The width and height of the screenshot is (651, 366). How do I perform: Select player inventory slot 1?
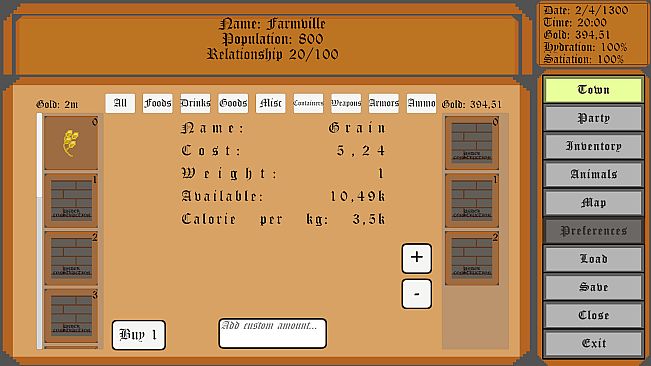pos(472,201)
